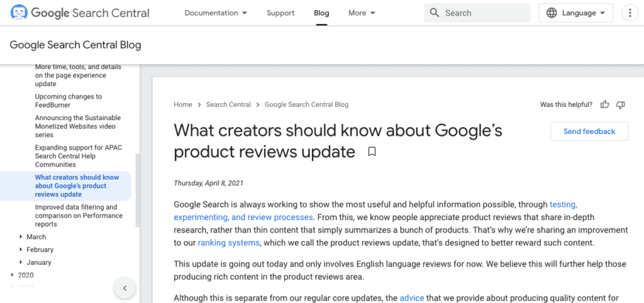Go to the Support tab

(280, 13)
